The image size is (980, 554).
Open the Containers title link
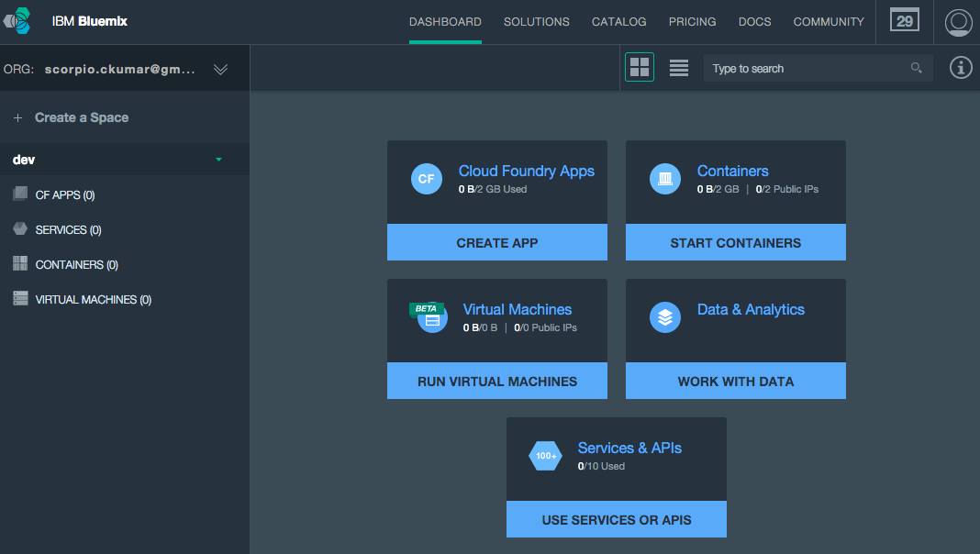[732, 172]
